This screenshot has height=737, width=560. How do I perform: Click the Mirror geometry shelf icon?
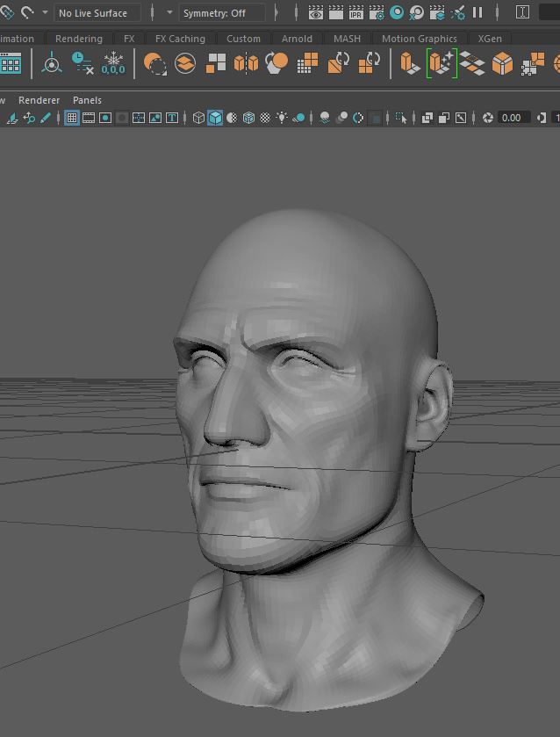pyautogui.click(x=247, y=63)
